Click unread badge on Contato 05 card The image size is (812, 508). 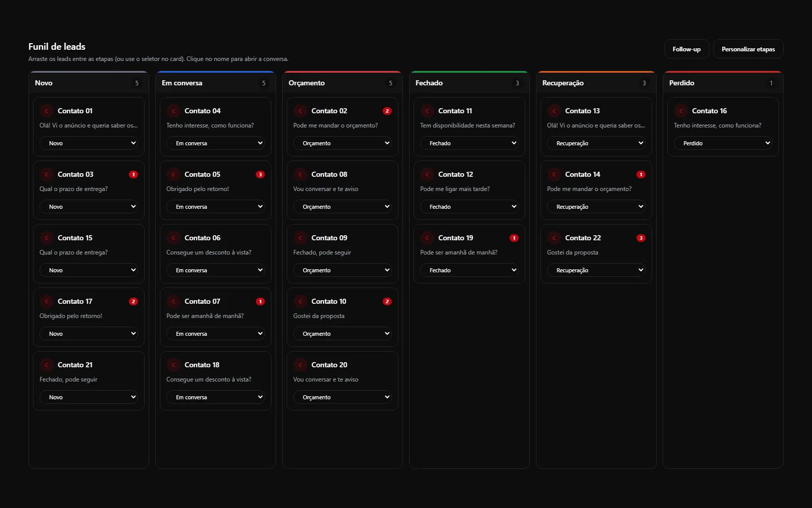click(x=260, y=174)
